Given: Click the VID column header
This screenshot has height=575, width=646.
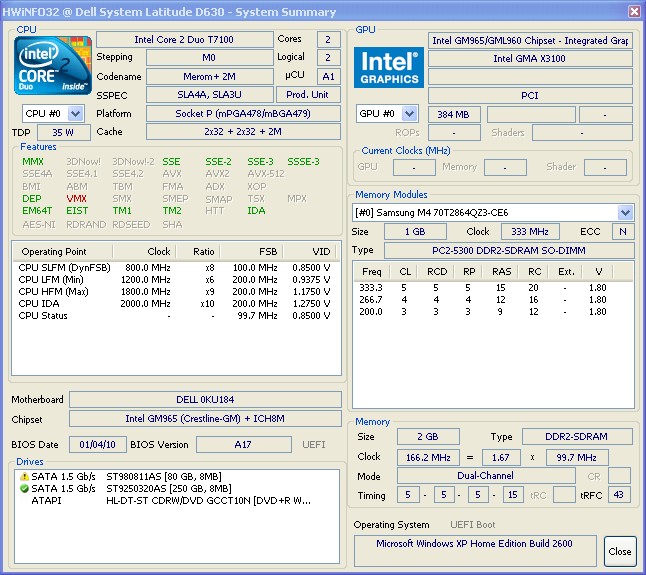Looking at the screenshot, I should pos(309,252).
